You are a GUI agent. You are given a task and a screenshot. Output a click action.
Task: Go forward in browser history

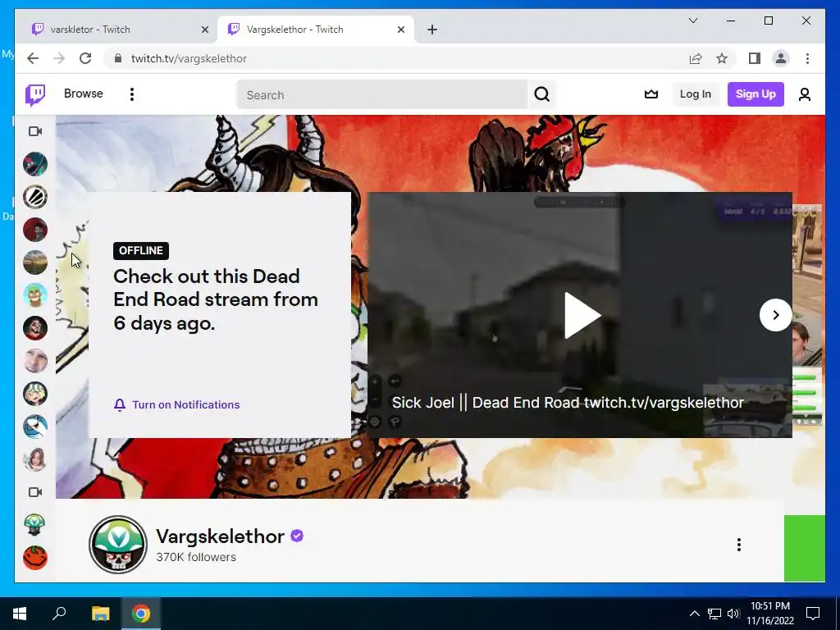click(59, 58)
